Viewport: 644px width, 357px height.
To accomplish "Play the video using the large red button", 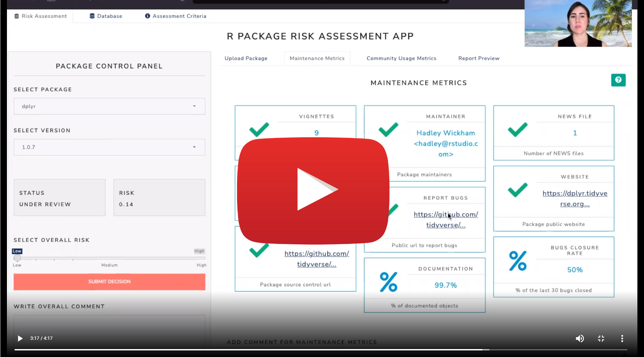I will [313, 191].
